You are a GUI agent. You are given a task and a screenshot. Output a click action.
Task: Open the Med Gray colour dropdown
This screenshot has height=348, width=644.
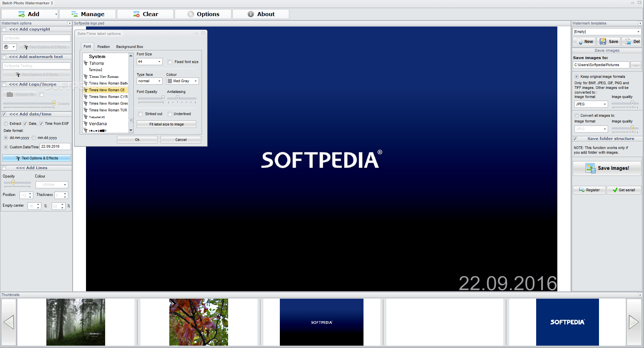[182, 81]
